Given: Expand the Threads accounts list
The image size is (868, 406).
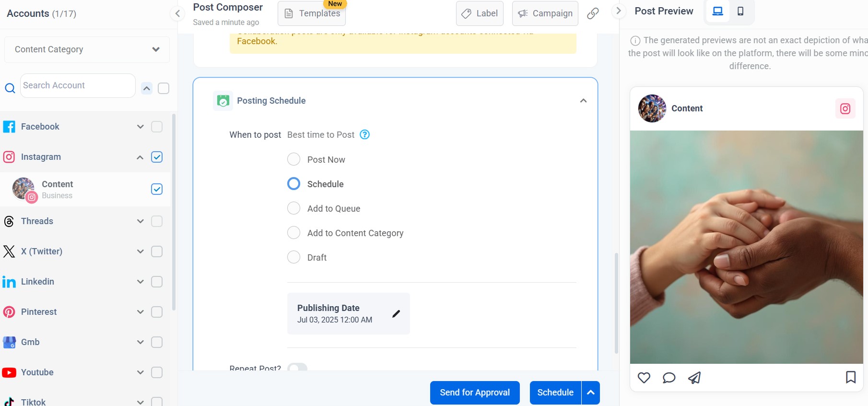Looking at the screenshot, I should pyautogui.click(x=140, y=221).
